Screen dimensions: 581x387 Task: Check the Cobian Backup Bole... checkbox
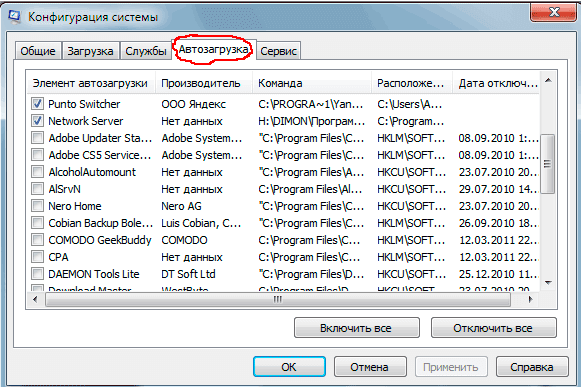37,223
